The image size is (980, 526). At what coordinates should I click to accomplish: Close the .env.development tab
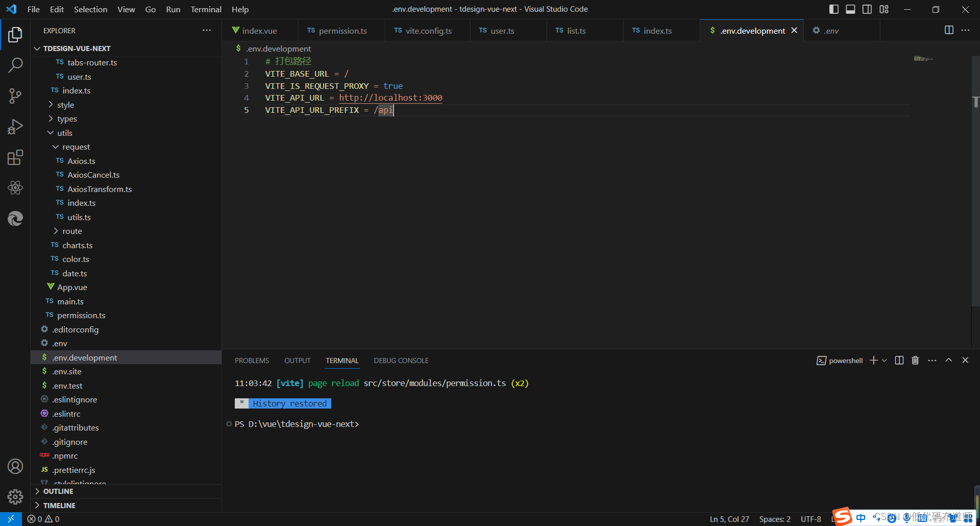(794, 31)
